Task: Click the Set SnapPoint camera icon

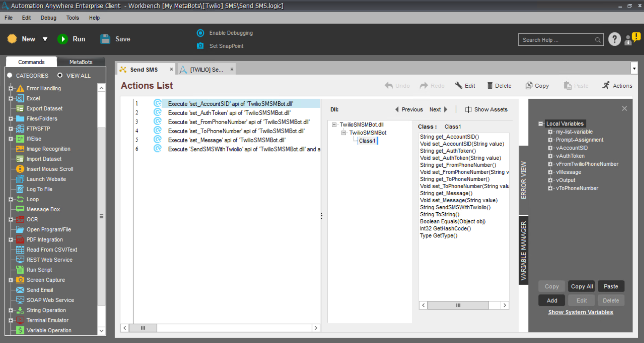Action: (x=200, y=46)
